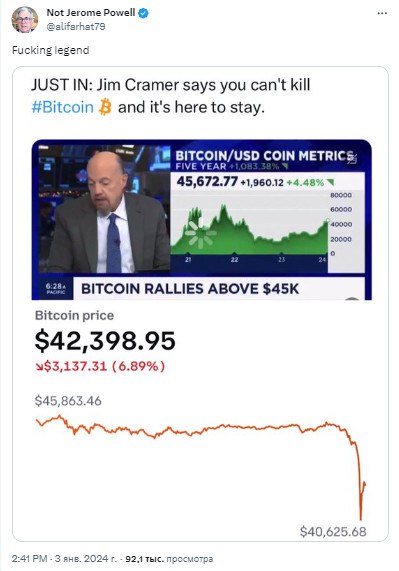Open the quoted tweet text about Jim Cramer

pyautogui.click(x=171, y=96)
